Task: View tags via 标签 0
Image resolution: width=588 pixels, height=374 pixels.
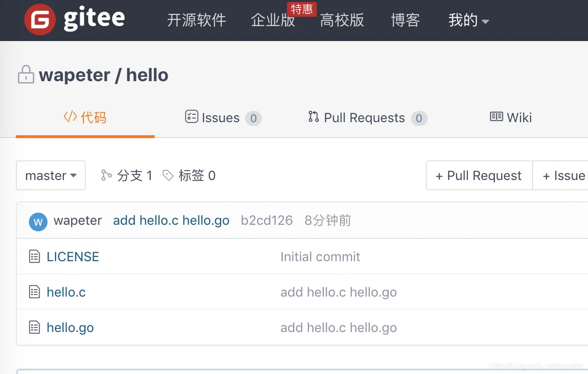Action: click(189, 175)
